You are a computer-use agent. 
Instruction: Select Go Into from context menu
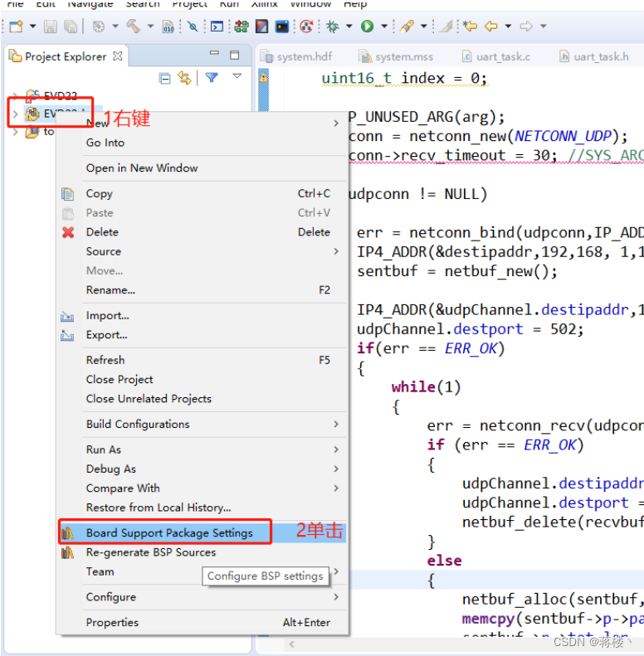click(202, 143)
